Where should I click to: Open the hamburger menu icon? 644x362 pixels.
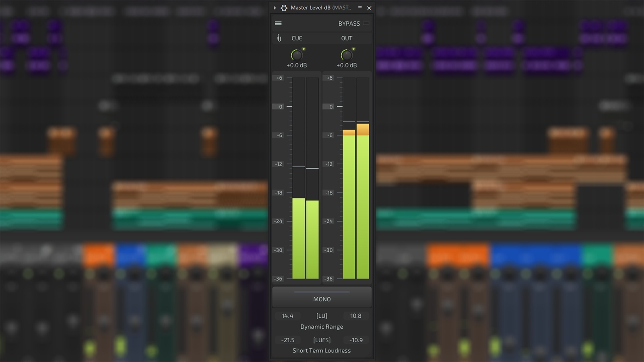pyautogui.click(x=278, y=23)
